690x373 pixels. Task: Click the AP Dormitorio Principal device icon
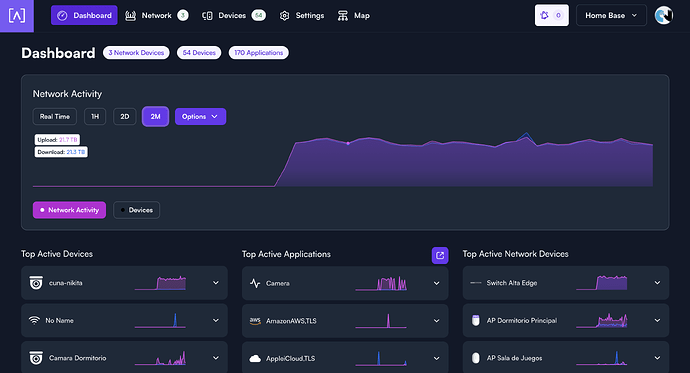[x=476, y=320]
